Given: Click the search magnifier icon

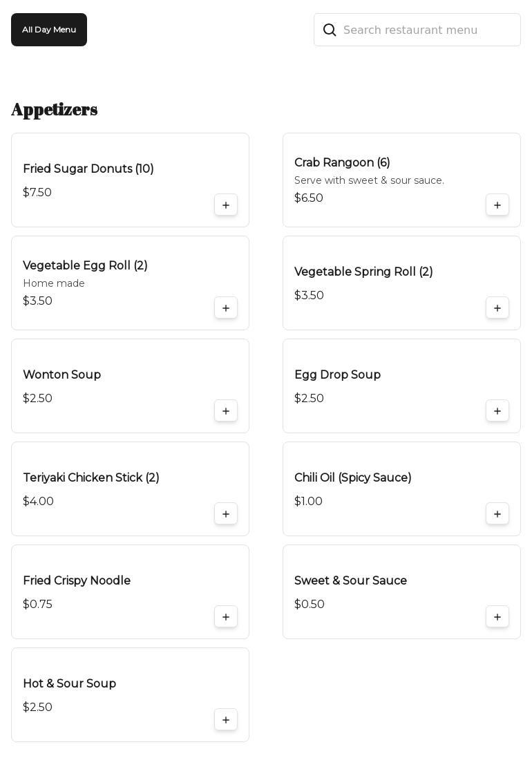Looking at the screenshot, I should [x=330, y=30].
